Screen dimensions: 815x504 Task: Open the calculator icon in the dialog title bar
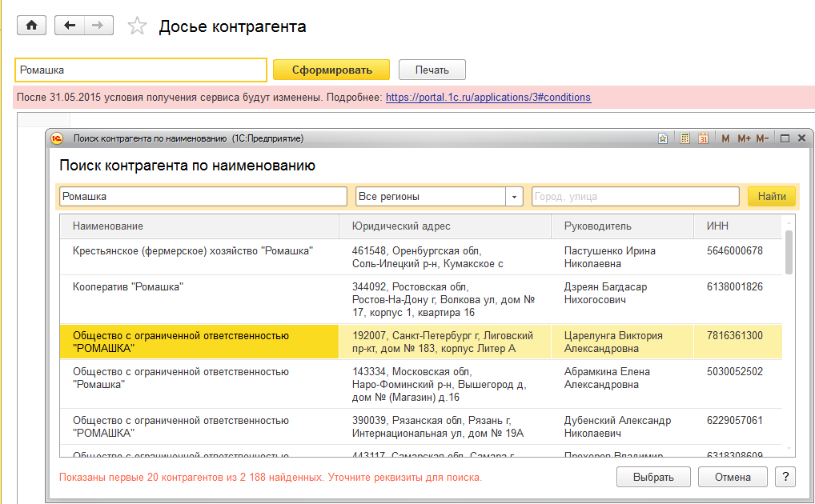(x=685, y=138)
